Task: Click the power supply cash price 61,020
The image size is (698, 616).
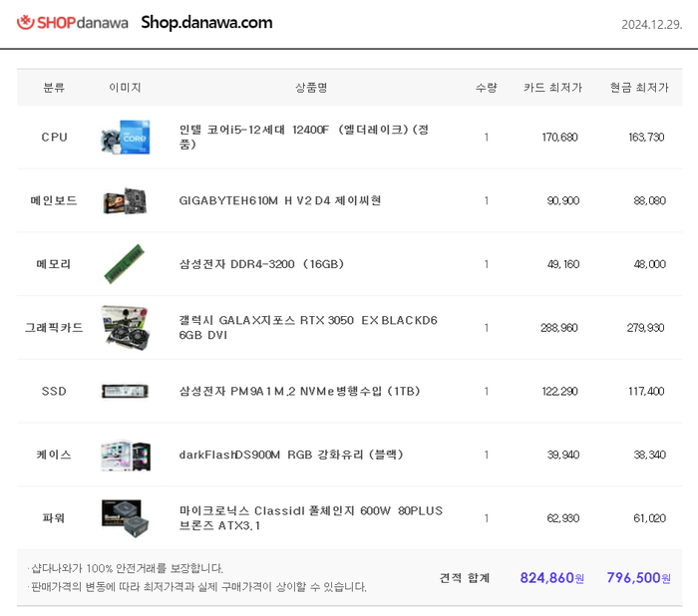Action: pyautogui.click(x=649, y=518)
